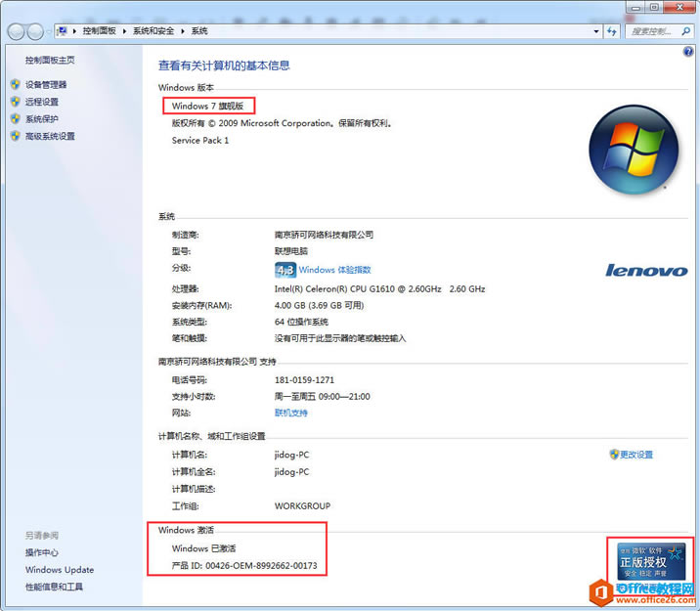
Task: Click the shield icon beside 更改设置
Action: click(x=614, y=455)
